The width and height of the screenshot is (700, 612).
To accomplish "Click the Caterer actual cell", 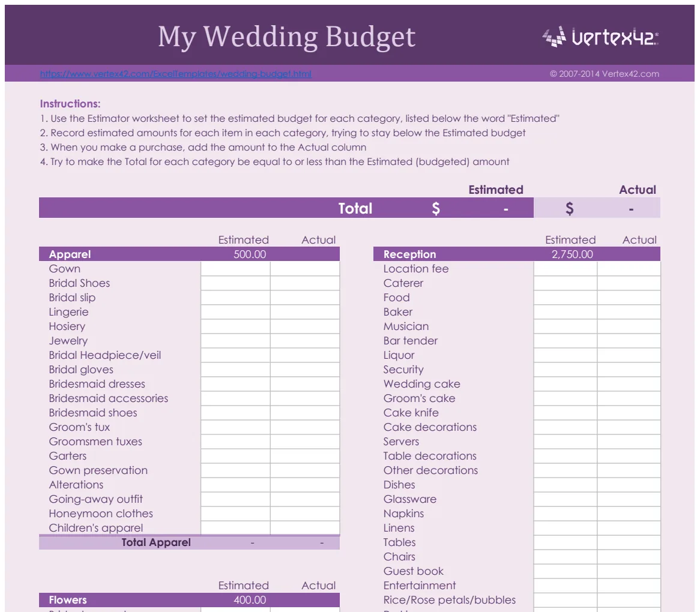I will [x=629, y=283].
